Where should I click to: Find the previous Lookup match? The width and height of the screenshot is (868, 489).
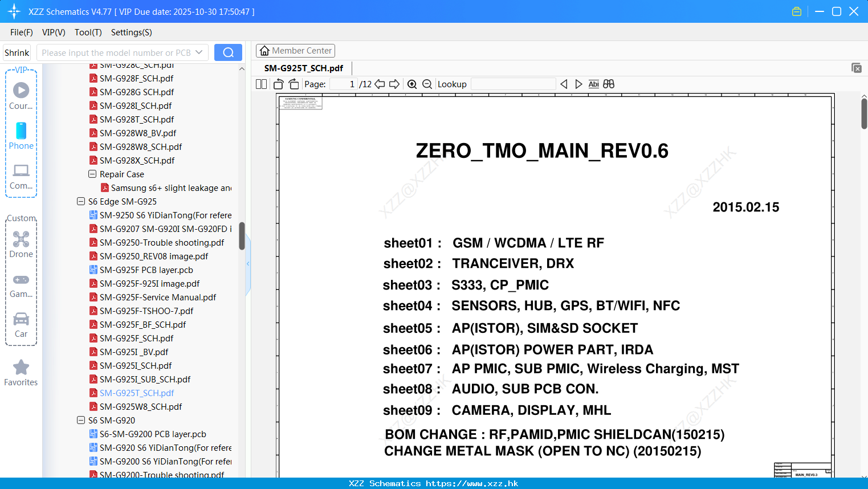tap(564, 84)
